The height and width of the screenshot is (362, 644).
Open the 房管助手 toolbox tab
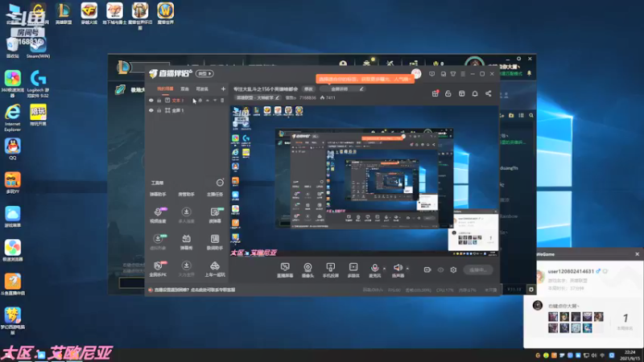[186, 194]
